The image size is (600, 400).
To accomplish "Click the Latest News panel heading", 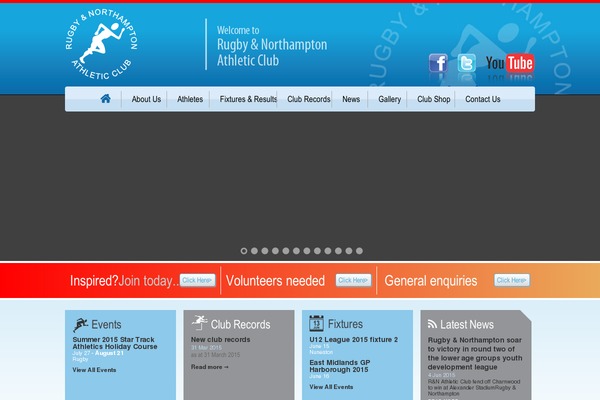I will click(x=467, y=325).
